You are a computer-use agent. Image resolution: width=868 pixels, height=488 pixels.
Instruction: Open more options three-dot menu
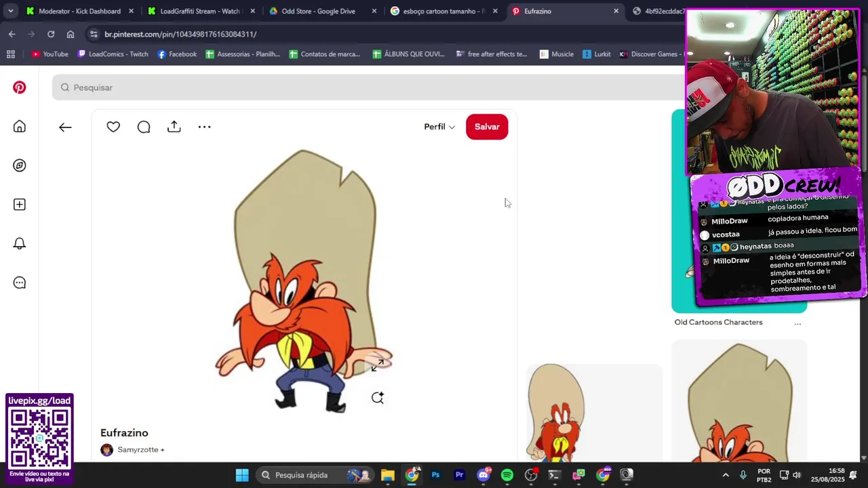205,127
